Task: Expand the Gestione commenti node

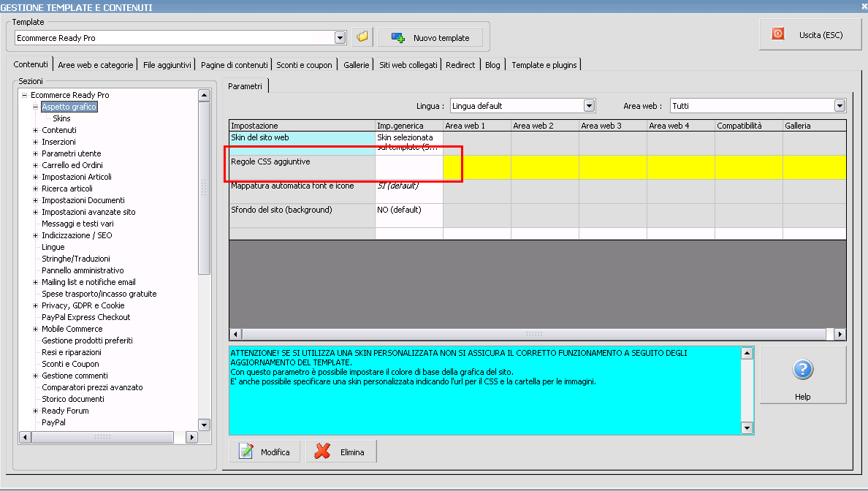Action: click(x=35, y=376)
